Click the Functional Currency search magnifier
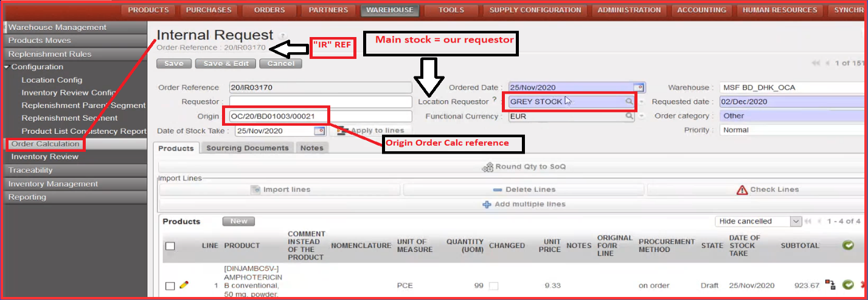 tap(629, 116)
